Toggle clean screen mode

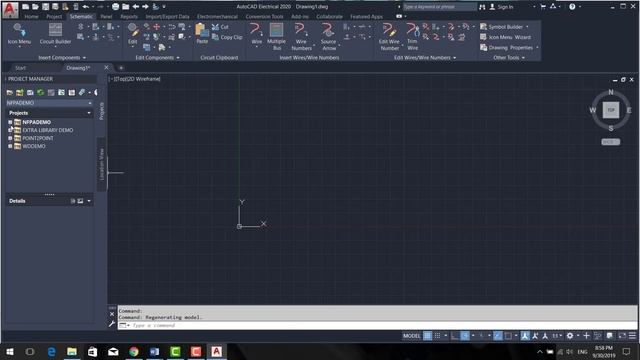coord(622,336)
